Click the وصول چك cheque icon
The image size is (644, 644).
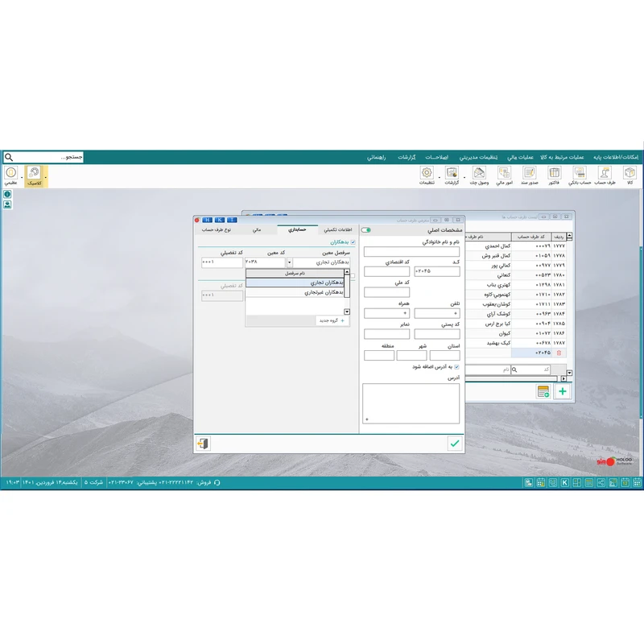pyautogui.click(x=479, y=172)
